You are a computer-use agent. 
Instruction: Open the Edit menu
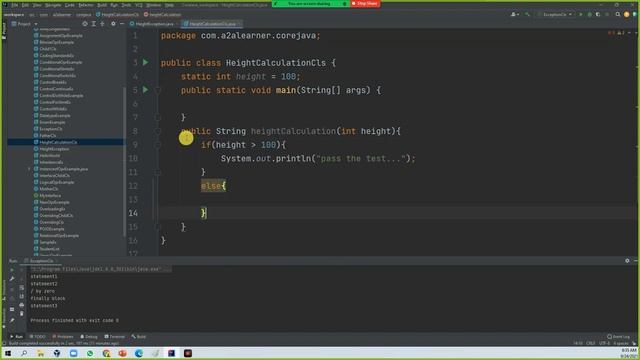[x=25, y=5]
